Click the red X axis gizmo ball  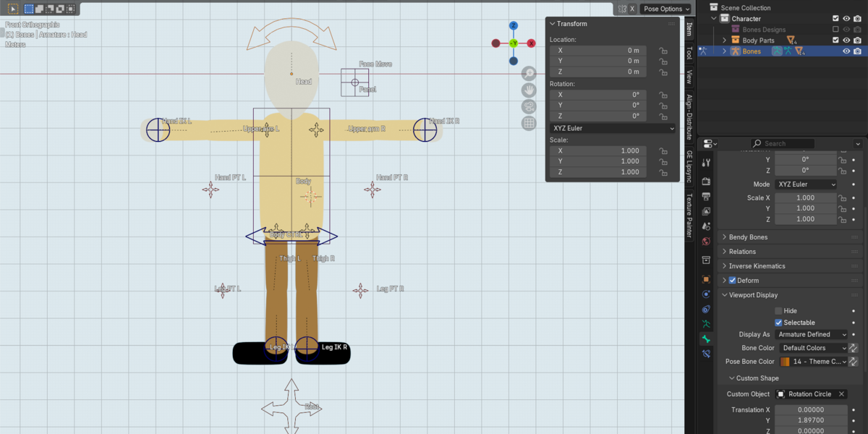coord(532,43)
